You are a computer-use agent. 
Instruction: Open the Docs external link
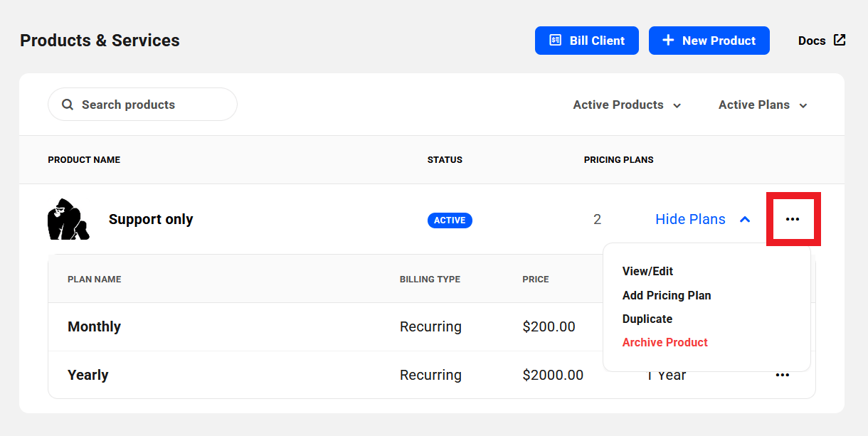point(821,41)
